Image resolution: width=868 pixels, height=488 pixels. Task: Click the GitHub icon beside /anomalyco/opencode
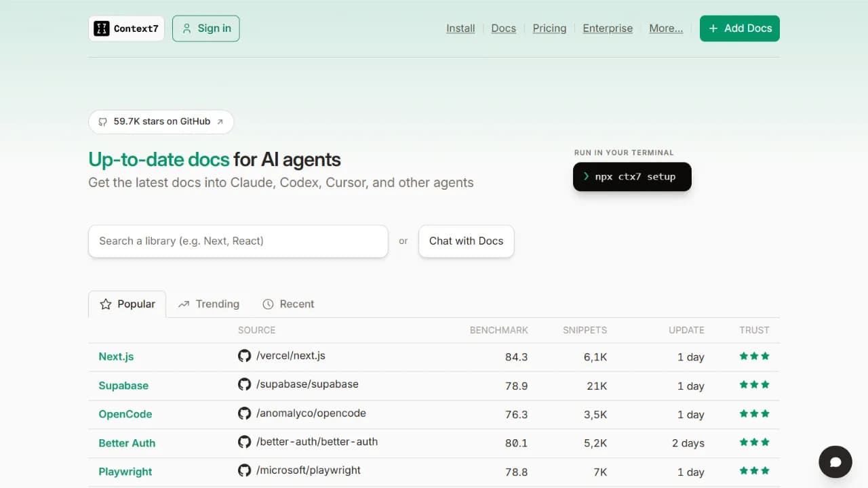click(244, 413)
